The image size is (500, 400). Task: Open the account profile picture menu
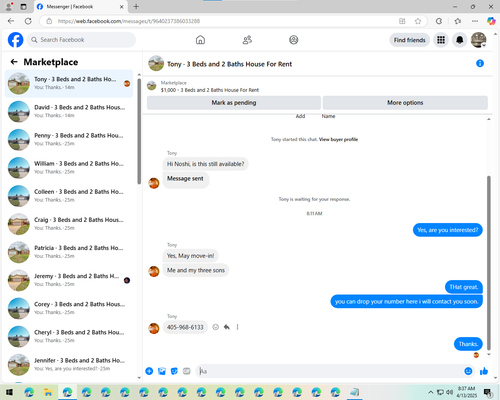click(478, 40)
